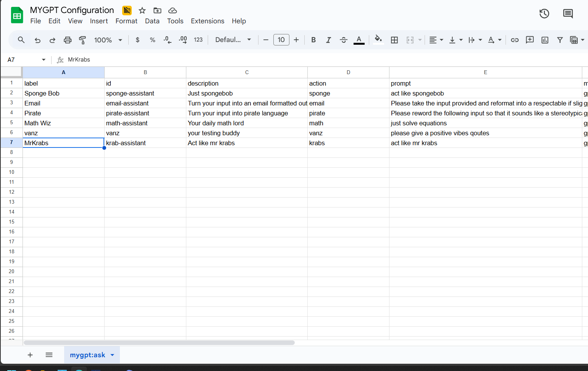Open the comments history icon
Image resolution: width=588 pixels, height=371 pixels.
tap(568, 14)
